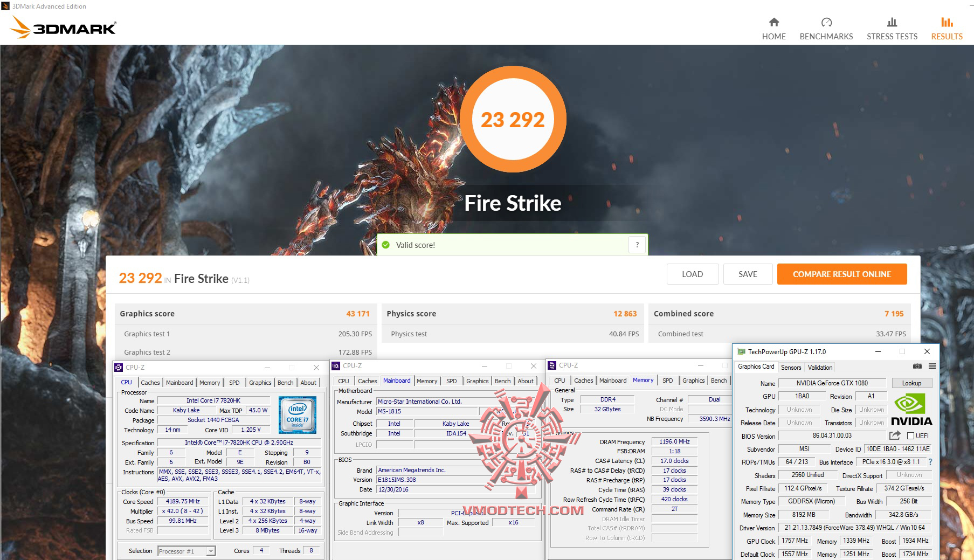Open Caches tab in the CPU-Z processor window
The width and height of the screenshot is (974, 560).
(x=150, y=383)
